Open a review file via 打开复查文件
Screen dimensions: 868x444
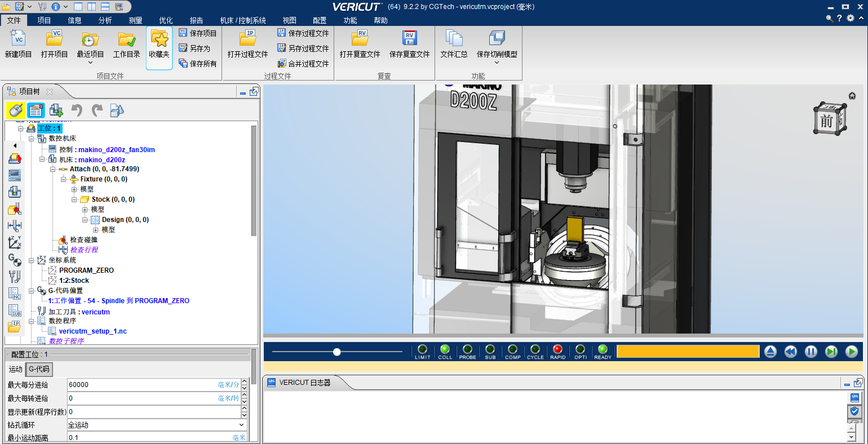360,45
